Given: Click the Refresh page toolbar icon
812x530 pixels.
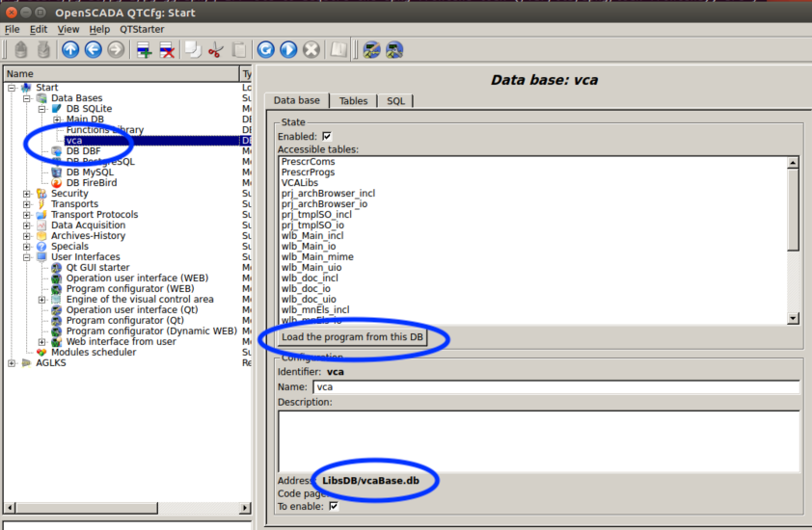Looking at the screenshot, I should [x=265, y=50].
